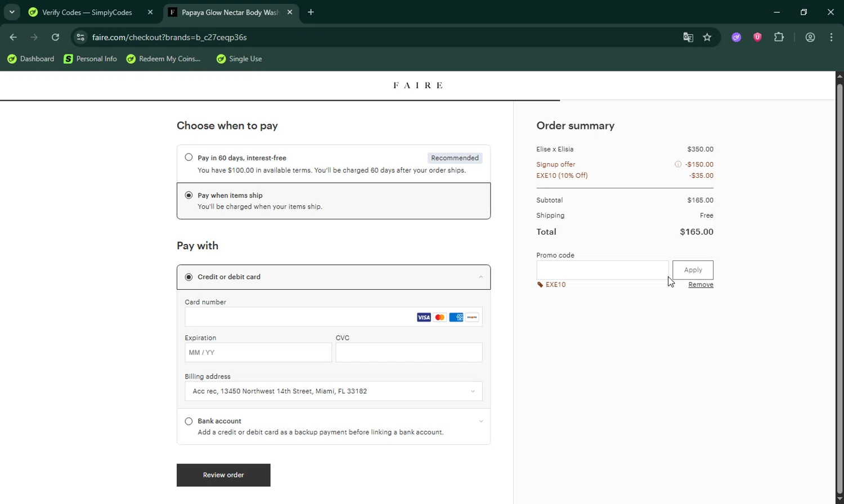This screenshot has width=844, height=504.
Task: Select Pay in 60 days, interest-free option
Action: 189,157
